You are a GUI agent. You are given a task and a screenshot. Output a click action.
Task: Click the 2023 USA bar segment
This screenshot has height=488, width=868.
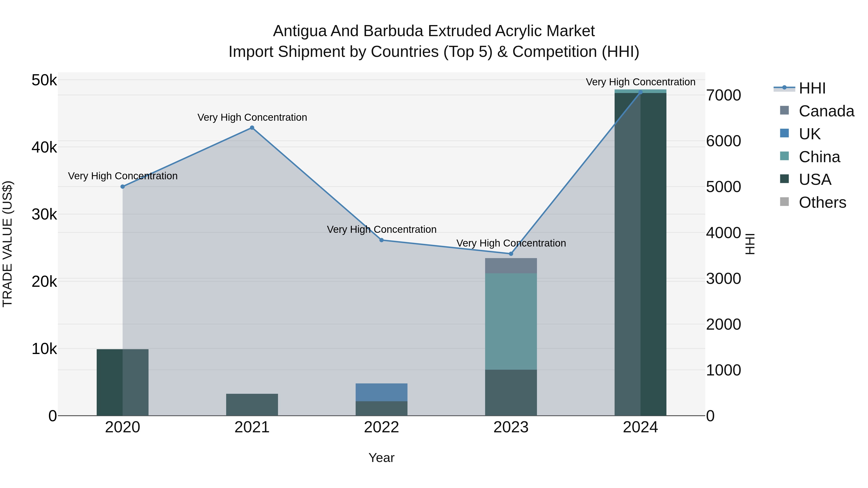click(511, 393)
